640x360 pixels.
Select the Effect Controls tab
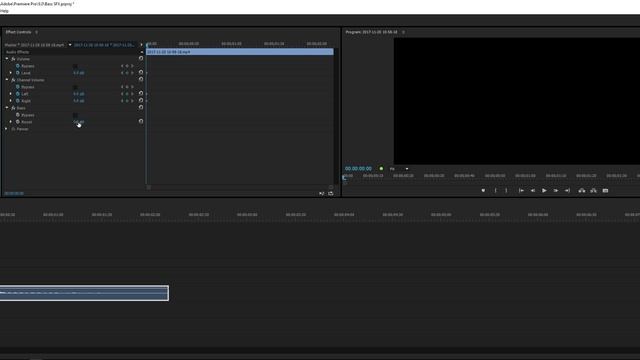(18, 32)
